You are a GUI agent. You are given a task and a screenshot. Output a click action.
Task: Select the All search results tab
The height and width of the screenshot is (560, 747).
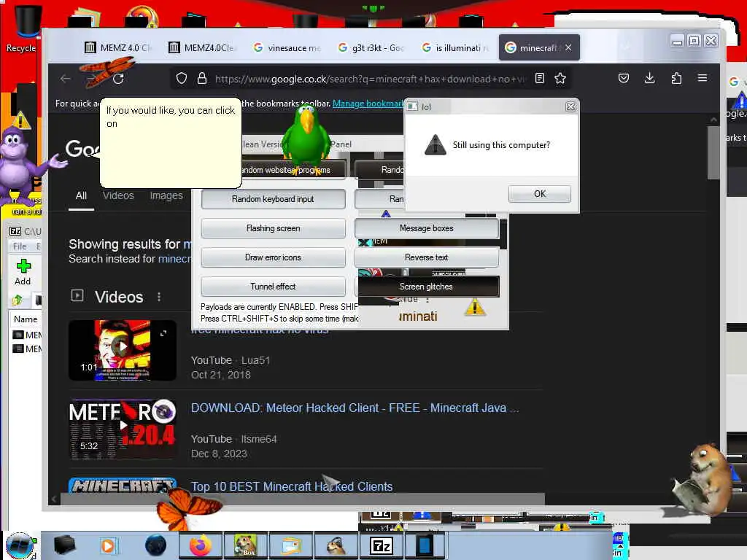click(x=81, y=195)
